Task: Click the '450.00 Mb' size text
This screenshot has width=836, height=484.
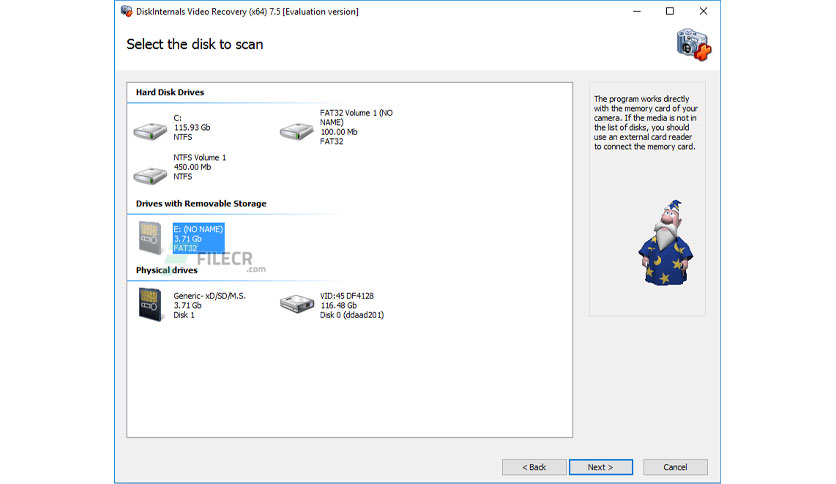Action: [x=192, y=167]
